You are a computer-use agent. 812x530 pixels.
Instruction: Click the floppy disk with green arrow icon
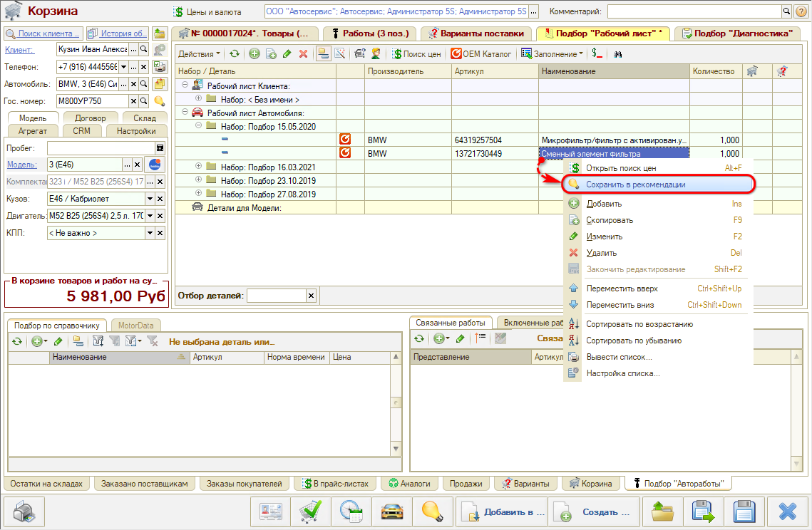[703, 512]
